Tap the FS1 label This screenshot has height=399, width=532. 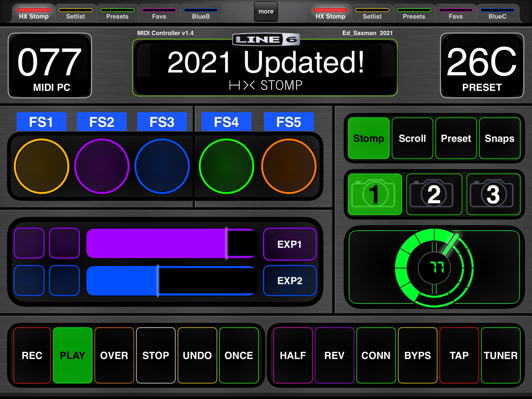42,122
